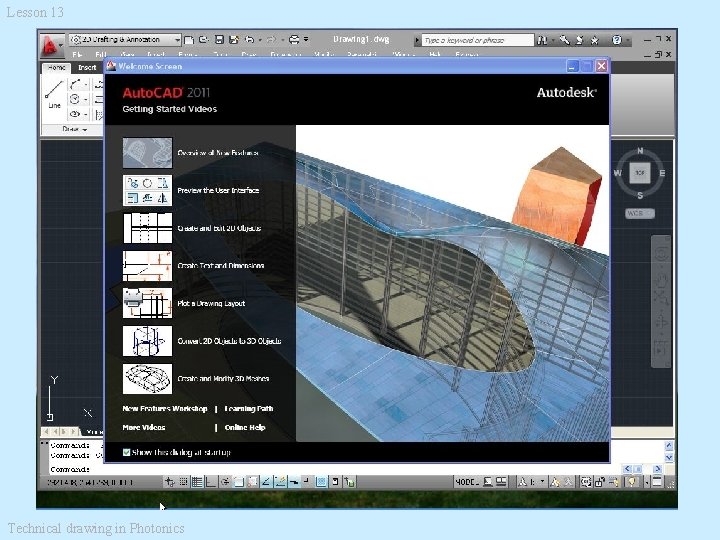
Task: Open the Redo history dropdown arrow
Action: pyautogui.click(x=282, y=40)
